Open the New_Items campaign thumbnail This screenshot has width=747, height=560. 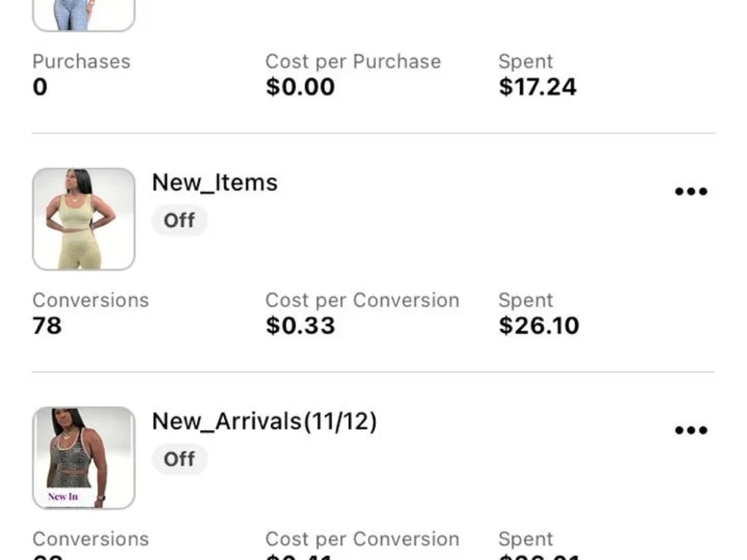84,219
